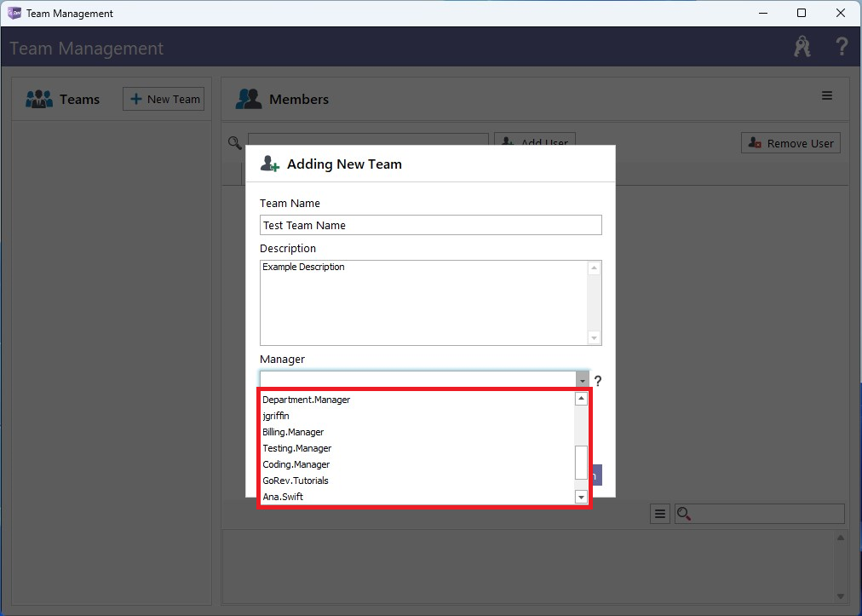Screen dimensions: 862x616
Task: Click the Members panel hamburger menu icon
Action: coord(826,95)
